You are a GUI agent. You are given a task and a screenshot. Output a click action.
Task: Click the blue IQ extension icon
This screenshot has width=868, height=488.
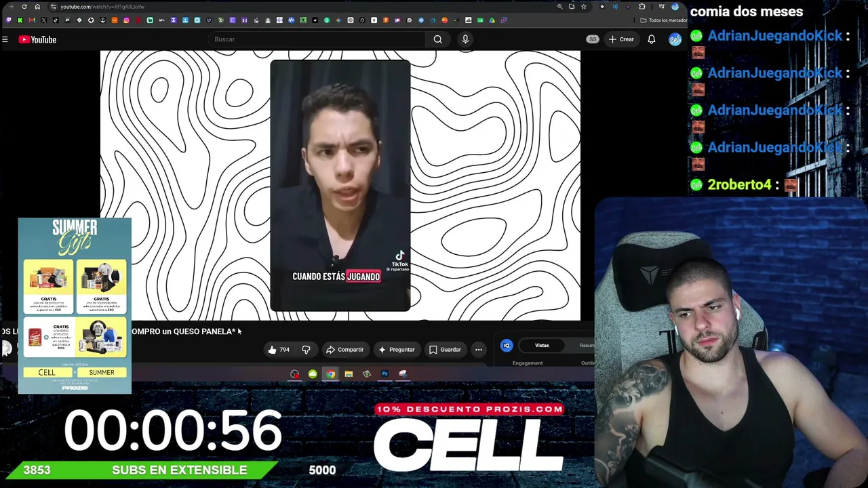click(507, 346)
